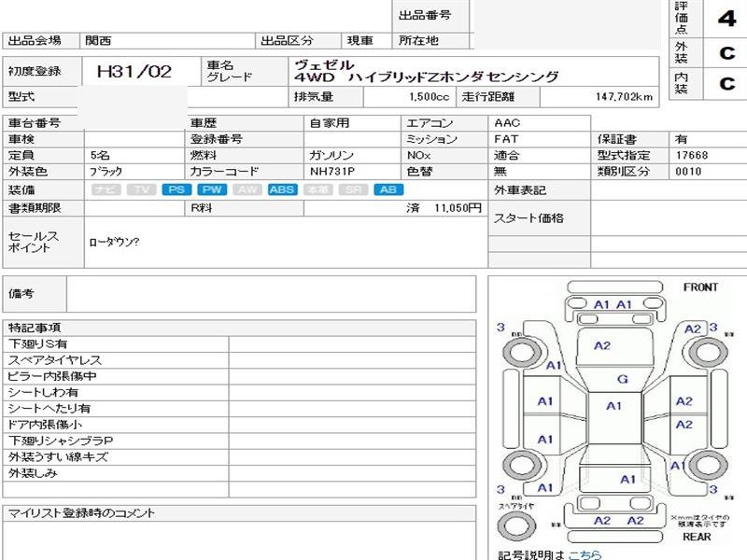Click the AB airbag badge
747x560 pixels.
coord(388,189)
